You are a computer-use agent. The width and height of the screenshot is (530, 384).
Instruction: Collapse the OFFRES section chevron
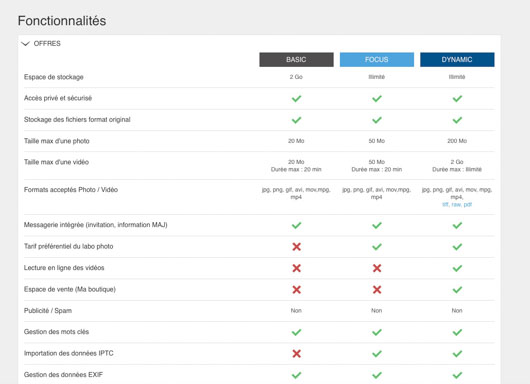point(25,44)
